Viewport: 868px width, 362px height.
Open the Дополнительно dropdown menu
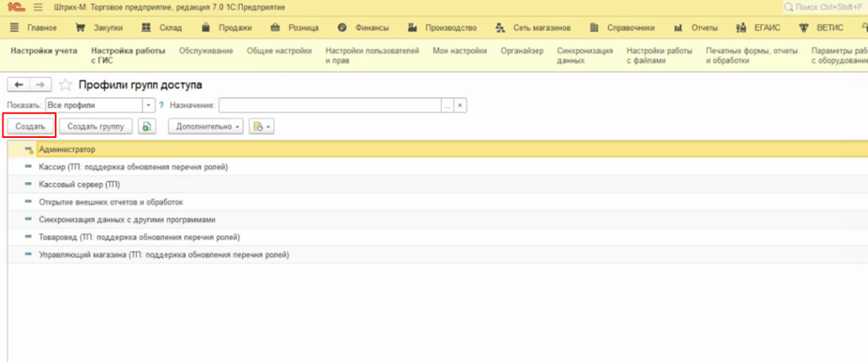pyautogui.click(x=207, y=127)
